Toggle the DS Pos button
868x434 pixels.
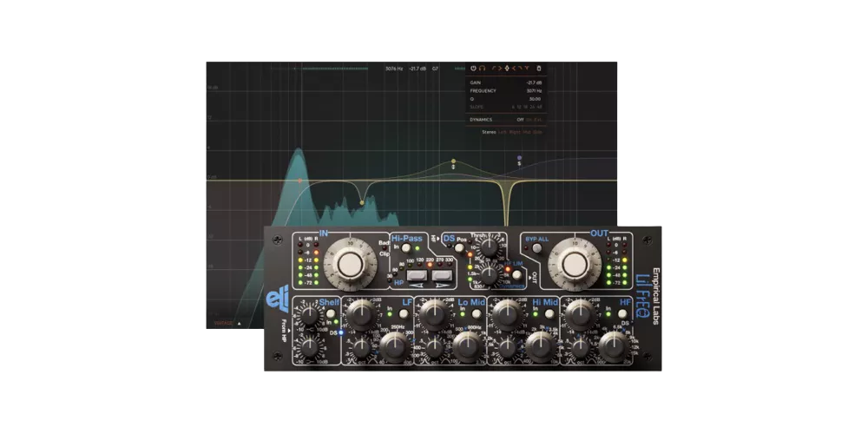click(x=459, y=247)
